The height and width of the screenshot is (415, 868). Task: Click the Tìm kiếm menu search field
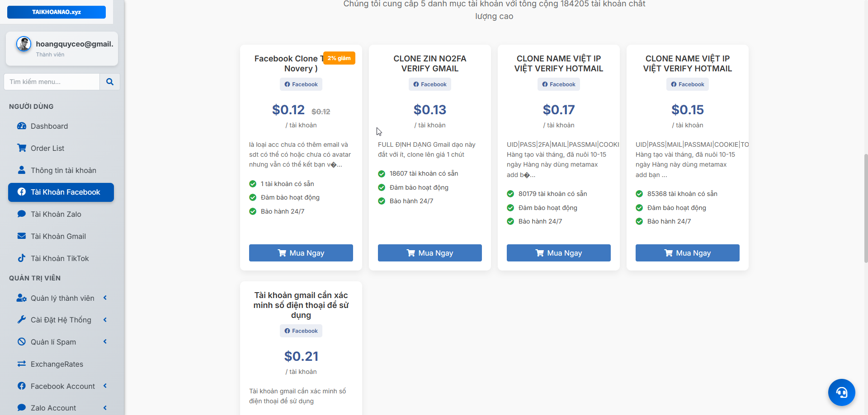click(51, 82)
